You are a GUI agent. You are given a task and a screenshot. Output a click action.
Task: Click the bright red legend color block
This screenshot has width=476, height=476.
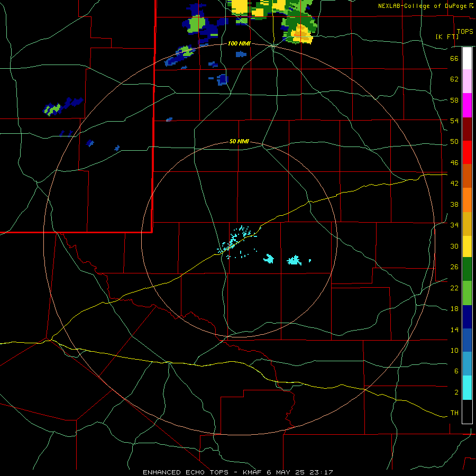point(467,152)
